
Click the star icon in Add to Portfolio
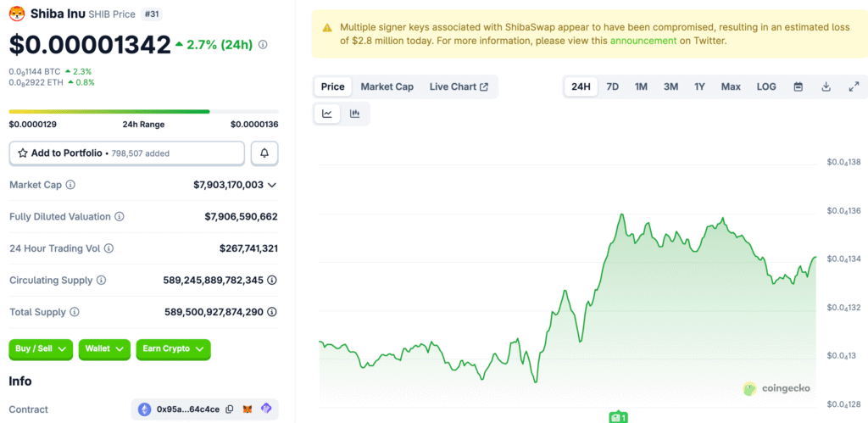(x=23, y=153)
